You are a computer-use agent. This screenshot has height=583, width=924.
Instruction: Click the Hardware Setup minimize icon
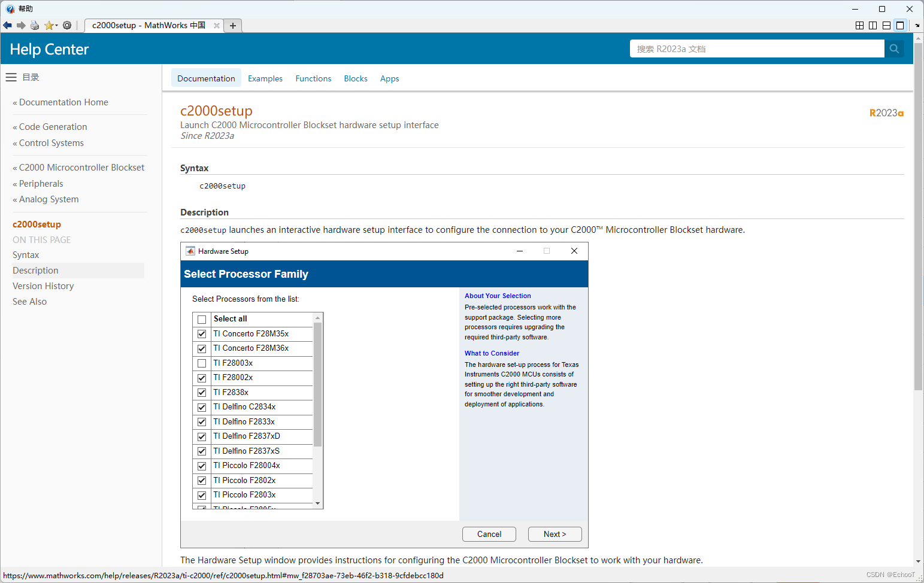tap(520, 251)
